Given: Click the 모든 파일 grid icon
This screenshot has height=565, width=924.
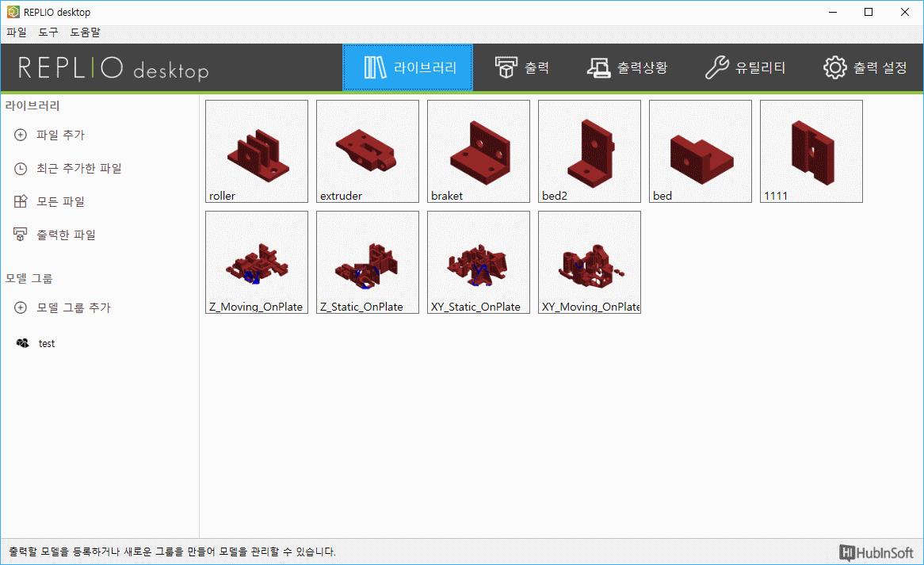Looking at the screenshot, I should coord(21,202).
